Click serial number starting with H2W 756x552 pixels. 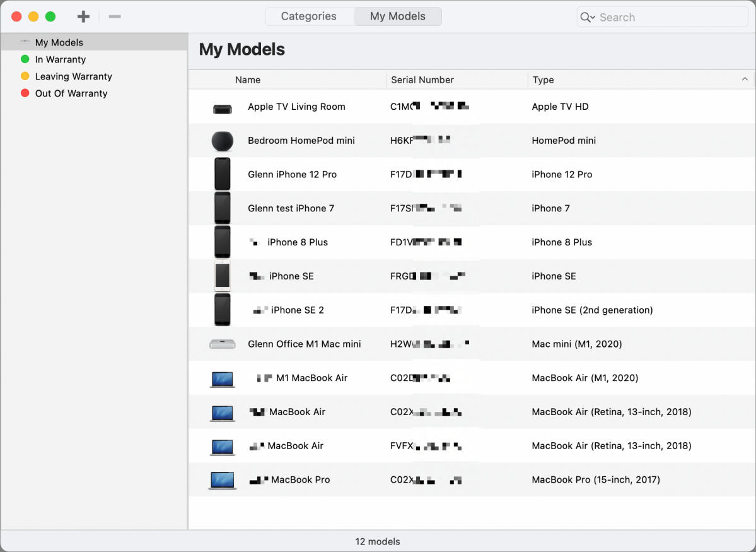click(x=429, y=344)
